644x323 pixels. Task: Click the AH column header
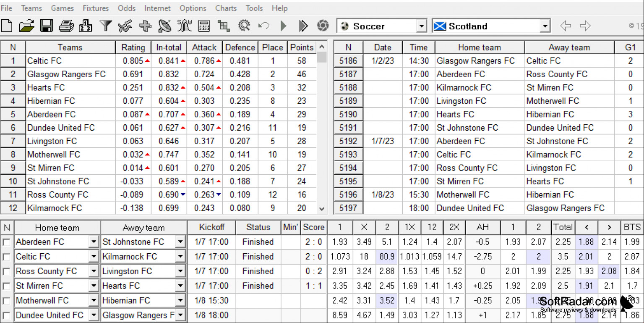tap(483, 227)
